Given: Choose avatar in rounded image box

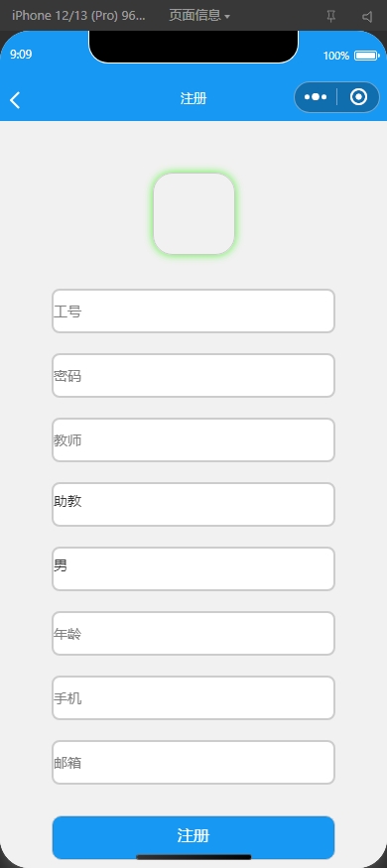Looking at the screenshot, I should tap(193, 213).
